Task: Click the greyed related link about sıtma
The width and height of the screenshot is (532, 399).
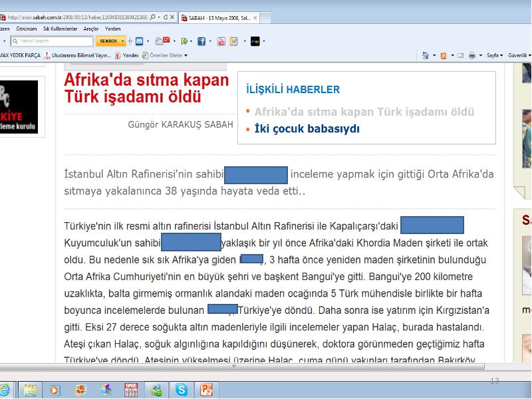Action: tap(364, 112)
